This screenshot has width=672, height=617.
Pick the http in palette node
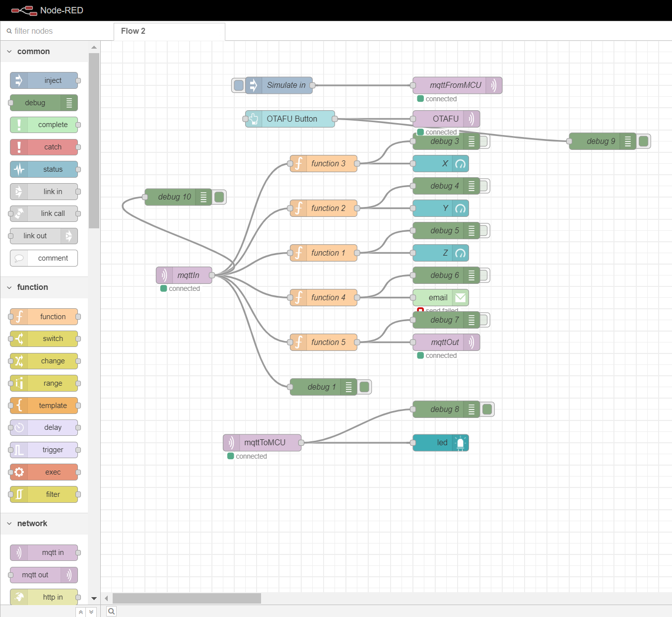44,597
